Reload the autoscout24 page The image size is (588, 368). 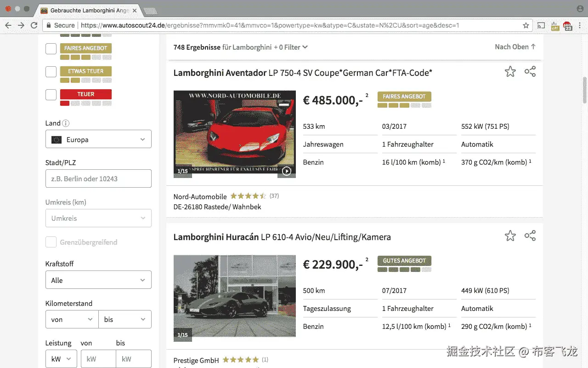(x=34, y=25)
